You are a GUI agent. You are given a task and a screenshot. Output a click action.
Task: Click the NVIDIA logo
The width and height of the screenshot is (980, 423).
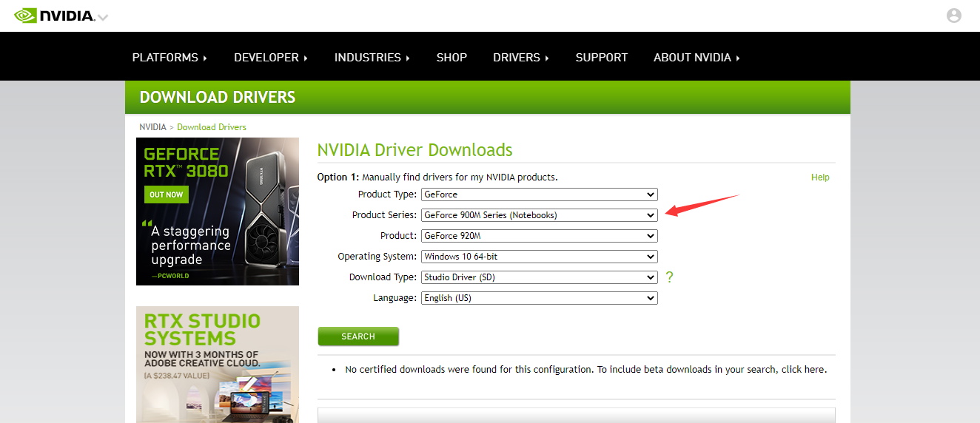[x=55, y=16]
